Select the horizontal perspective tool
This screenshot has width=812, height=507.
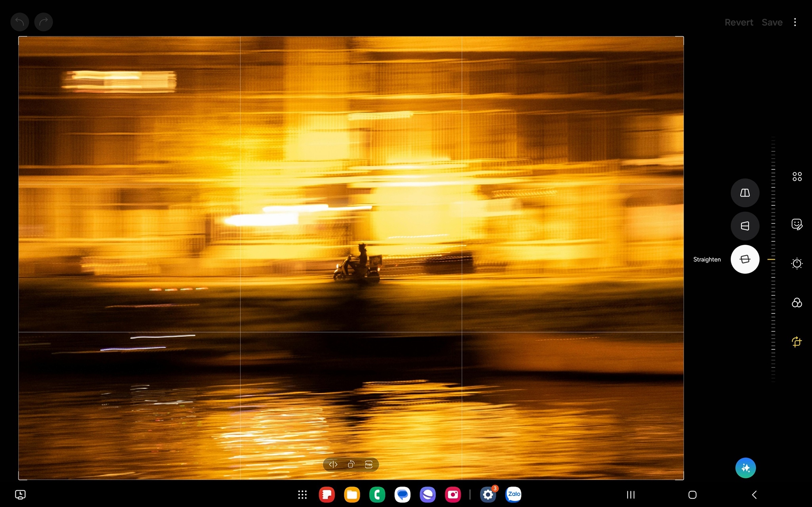745,226
